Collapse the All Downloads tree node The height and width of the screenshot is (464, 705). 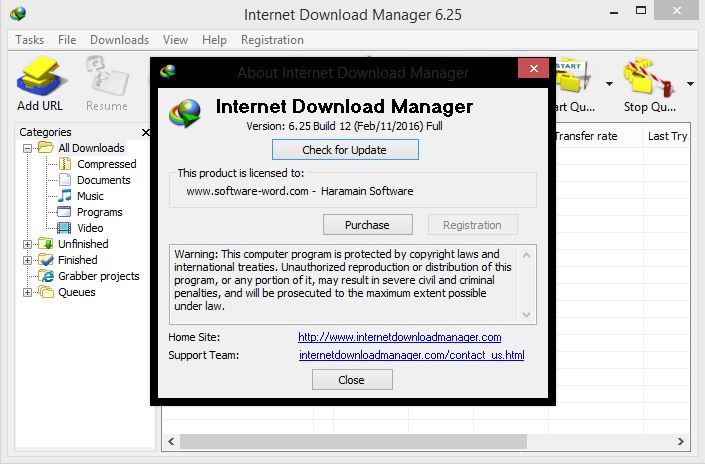(x=27, y=148)
